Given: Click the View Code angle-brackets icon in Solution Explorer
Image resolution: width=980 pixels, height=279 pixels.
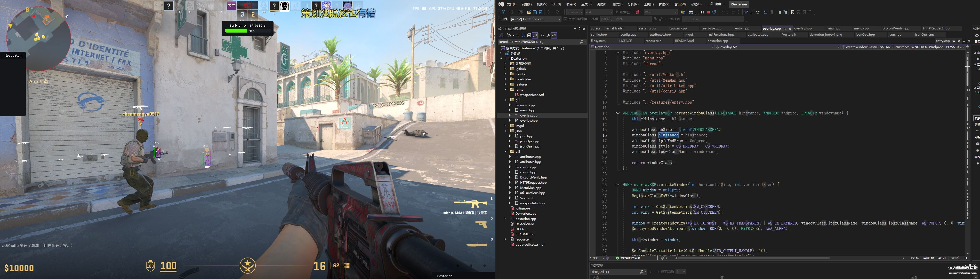Looking at the screenshot, I should point(542,35).
